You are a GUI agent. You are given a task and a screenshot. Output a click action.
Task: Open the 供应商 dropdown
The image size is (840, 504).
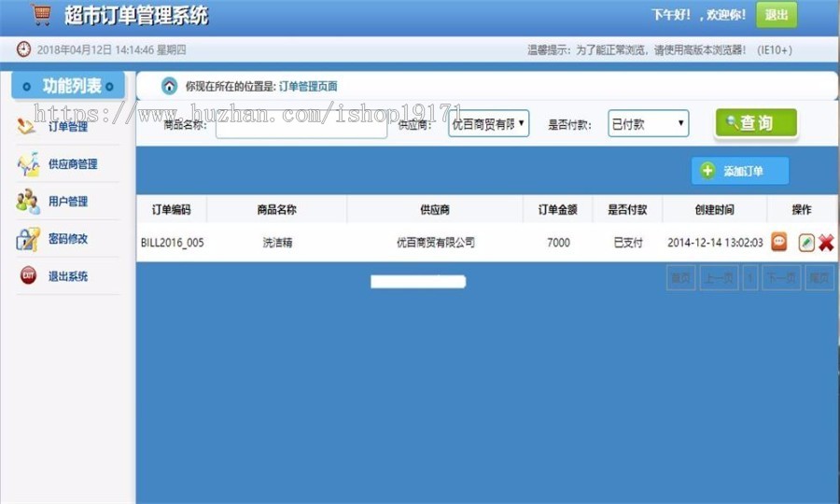click(x=488, y=123)
